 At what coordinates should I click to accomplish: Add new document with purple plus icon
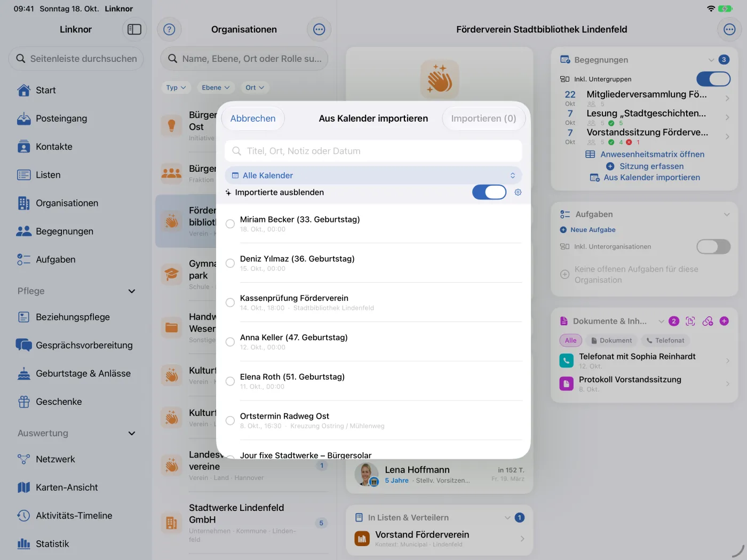pyautogui.click(x=724, y=321)
